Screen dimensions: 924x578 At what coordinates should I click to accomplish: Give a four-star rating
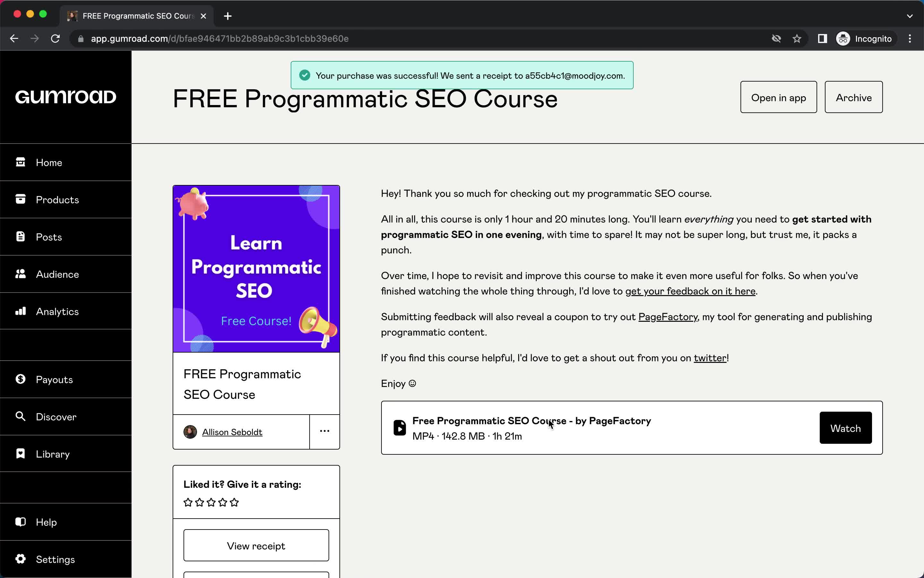[x=223, y=502]
